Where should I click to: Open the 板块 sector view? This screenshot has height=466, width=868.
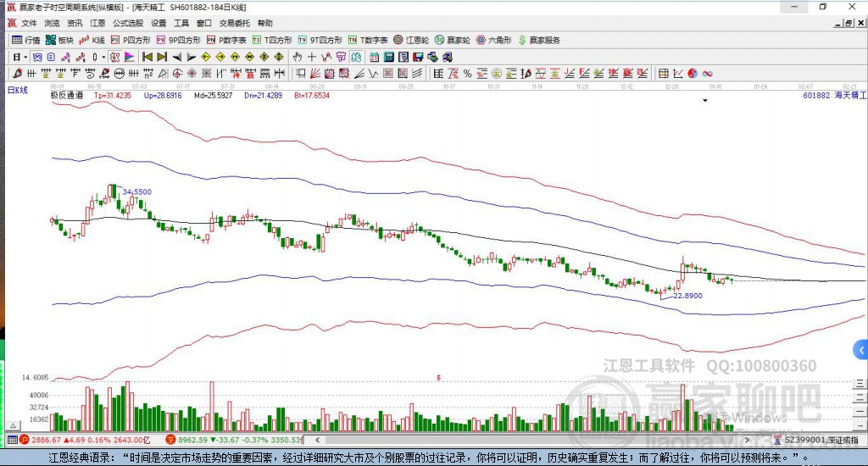coord(60,40)
